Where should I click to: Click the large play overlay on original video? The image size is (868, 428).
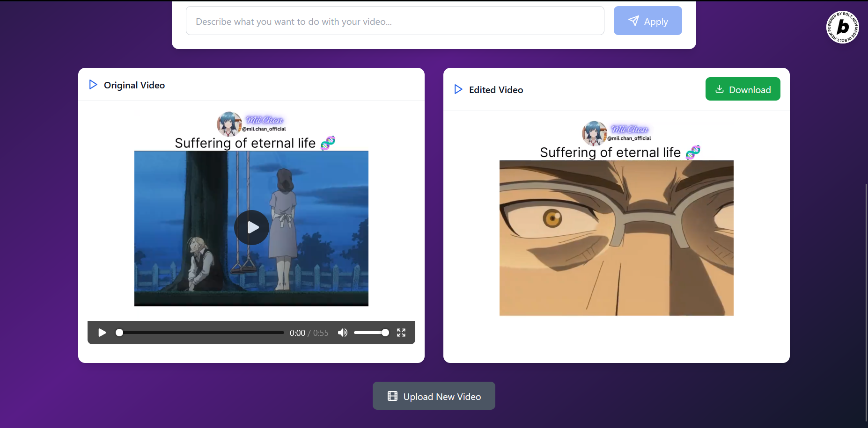(251, 227)
